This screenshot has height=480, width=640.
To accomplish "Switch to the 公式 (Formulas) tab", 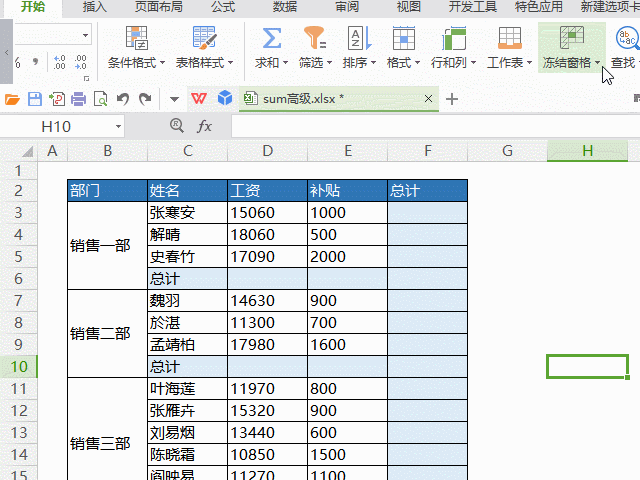I will click(x=223, y=7).
